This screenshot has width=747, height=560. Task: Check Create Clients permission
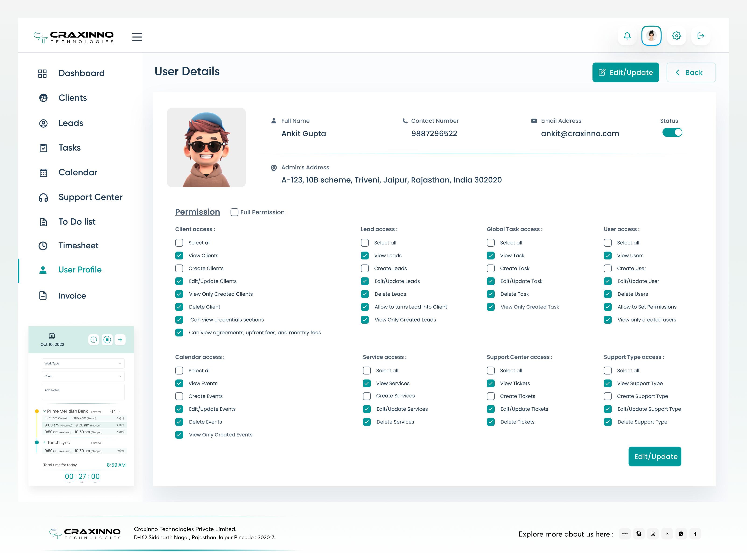(179, 268)
